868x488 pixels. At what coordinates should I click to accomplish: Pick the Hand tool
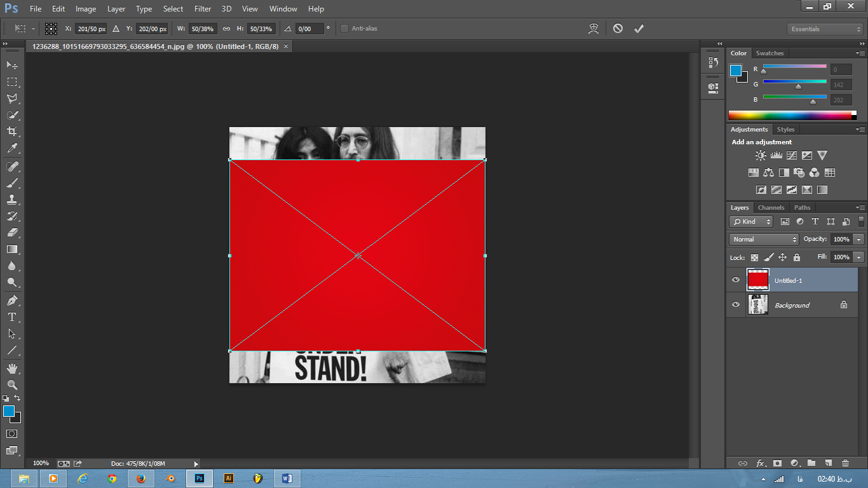(x=11, y=369)
